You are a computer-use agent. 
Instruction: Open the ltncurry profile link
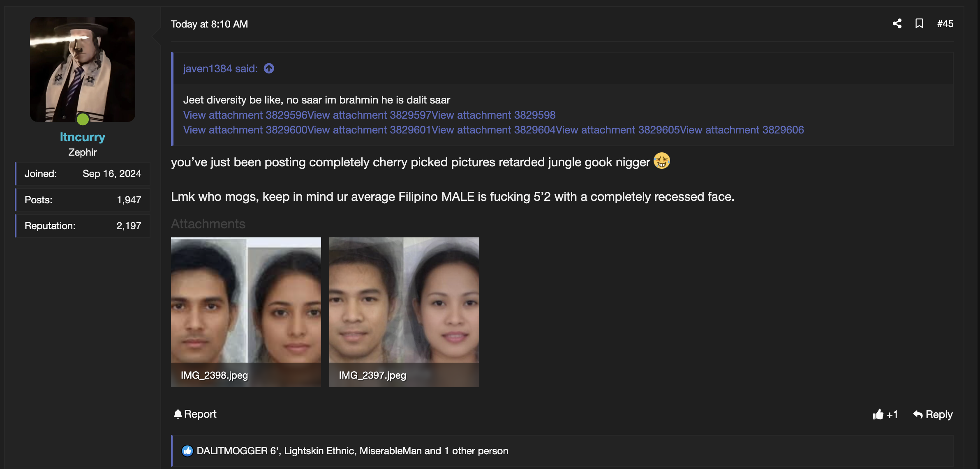click(83, 137)
